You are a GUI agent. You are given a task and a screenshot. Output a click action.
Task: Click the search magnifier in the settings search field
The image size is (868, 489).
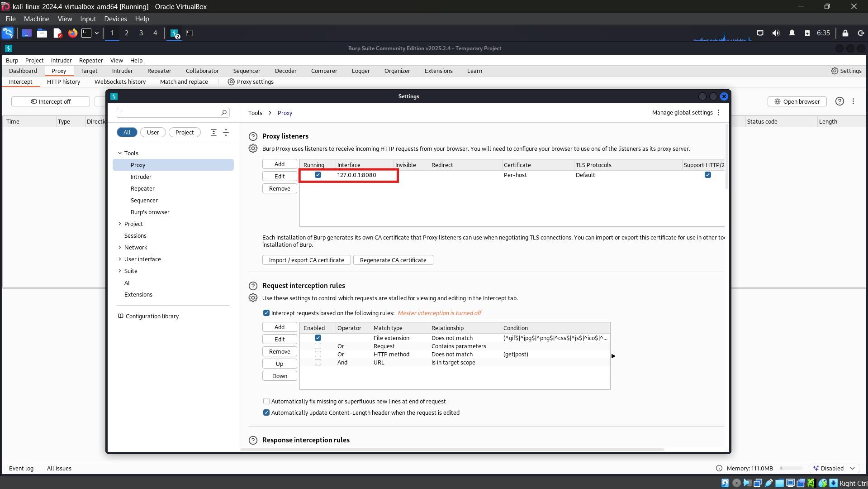223,113
